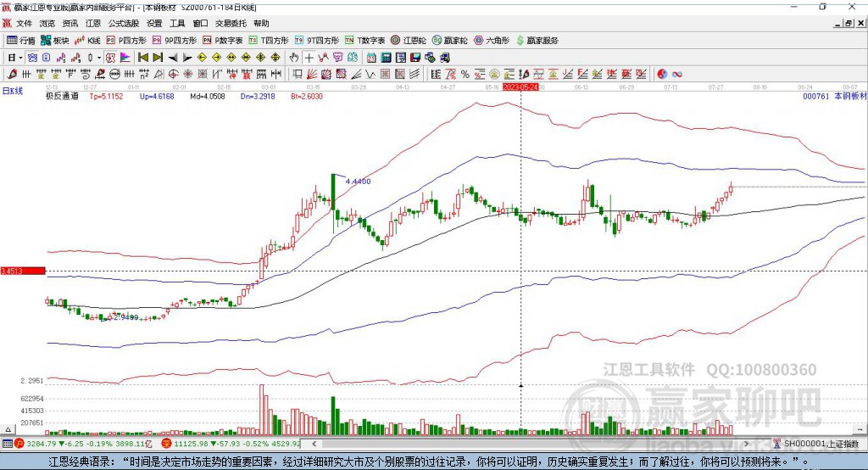Click the 行情 toolbar button
The width and height of the screenshot is (868, 470).
click(20, 41)
